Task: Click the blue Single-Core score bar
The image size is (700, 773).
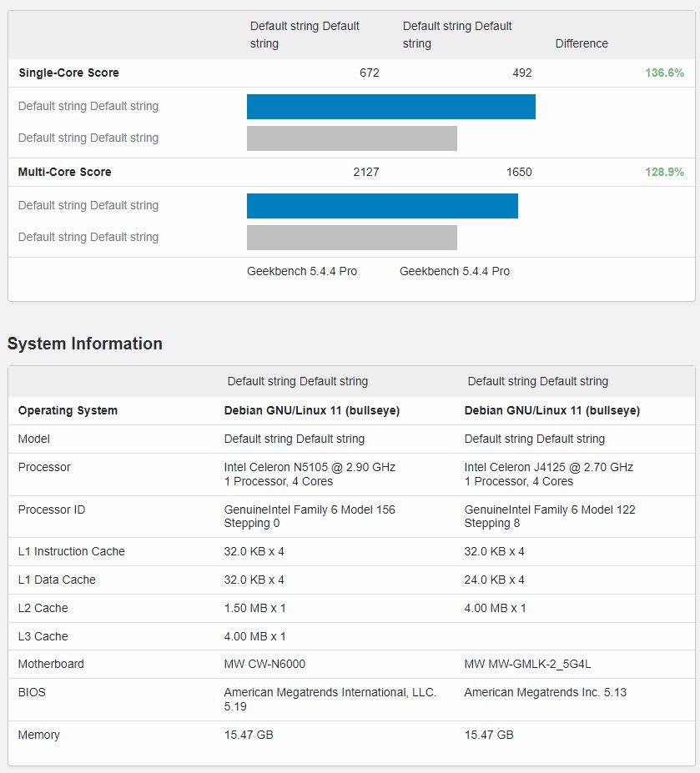Action: 390,107
